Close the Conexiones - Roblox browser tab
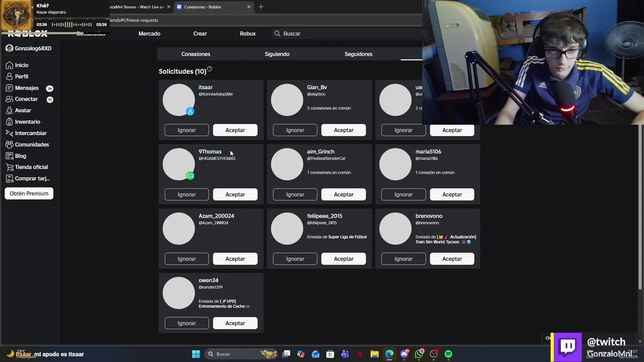 [249, 7]
